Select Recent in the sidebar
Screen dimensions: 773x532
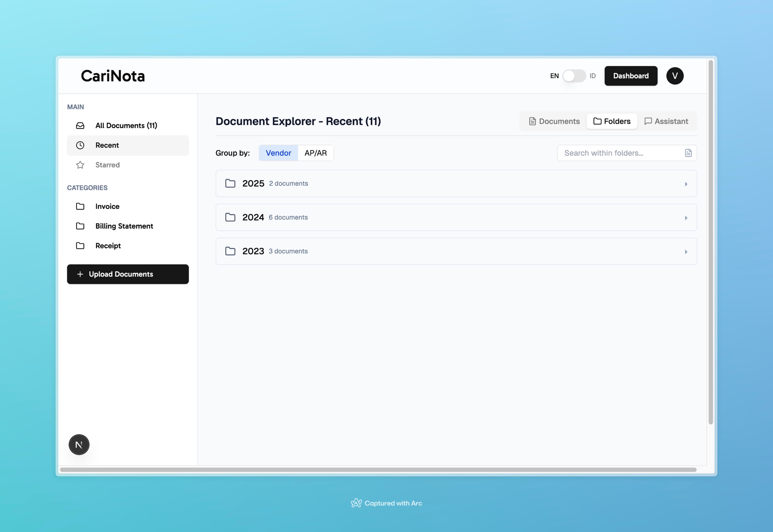click(x=128, y=145)
